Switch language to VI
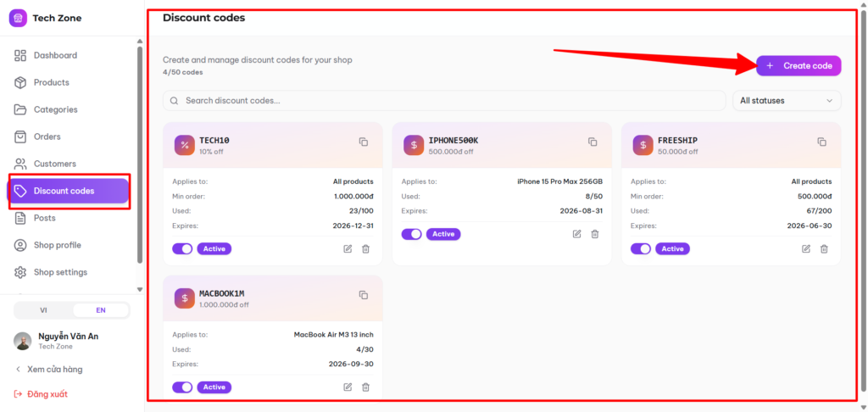This screenshot has height=412, width=868. pyautogui.click(x=44, y=310)
